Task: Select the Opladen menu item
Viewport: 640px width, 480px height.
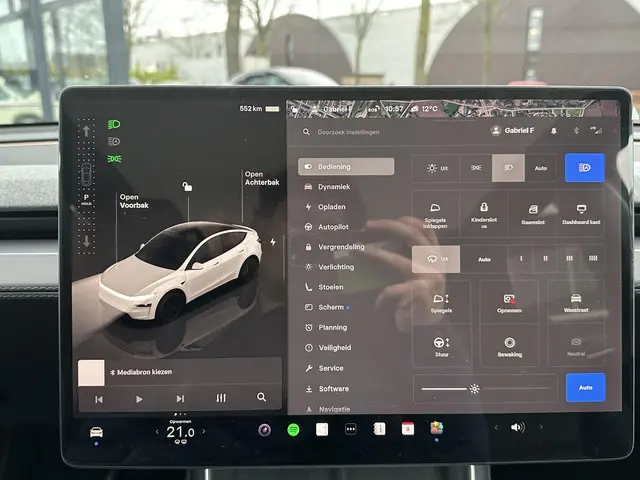Action: tap(333, 207)
